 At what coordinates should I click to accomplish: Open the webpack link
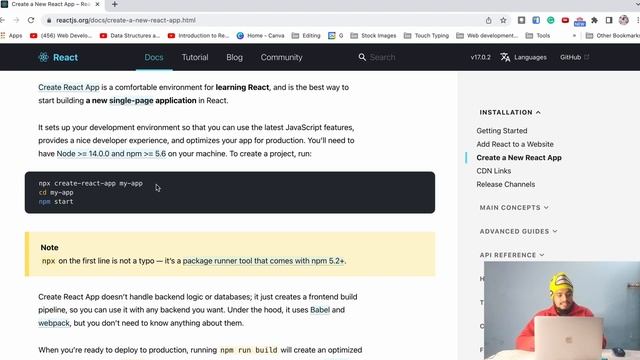coord(54,323)
